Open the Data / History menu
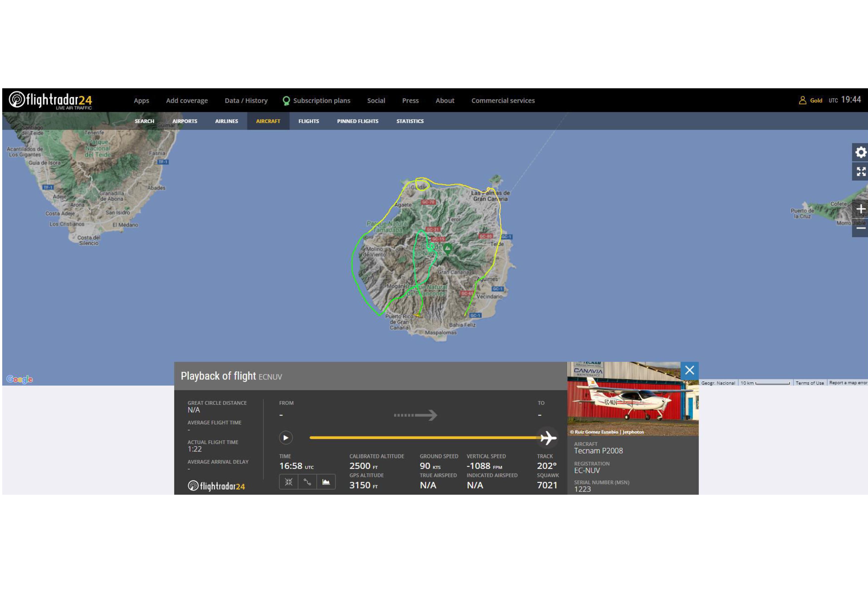Image resolution: width=868 pixels, height=614 pixels. pyautogui.click(x=246, y=100)
